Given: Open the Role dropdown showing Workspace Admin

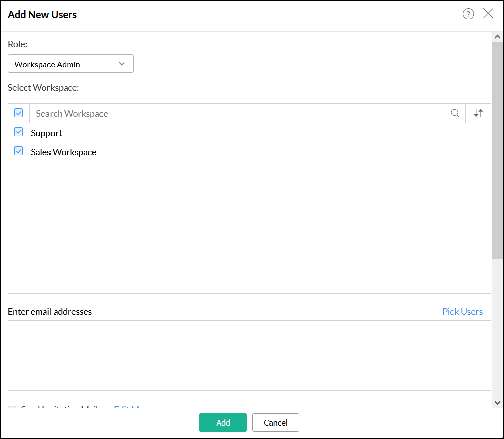Looking at the screenshot, I should pos(70,64).
